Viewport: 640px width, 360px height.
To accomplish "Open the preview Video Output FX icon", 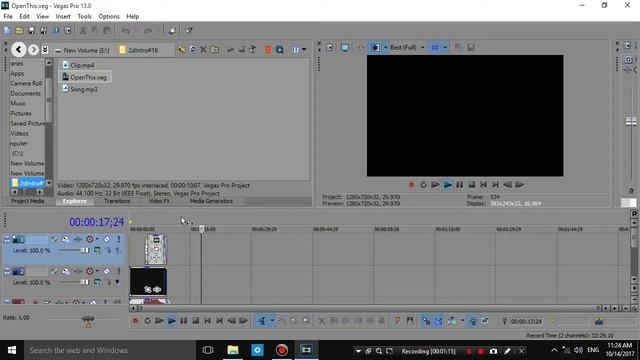I will coord(361,48).
